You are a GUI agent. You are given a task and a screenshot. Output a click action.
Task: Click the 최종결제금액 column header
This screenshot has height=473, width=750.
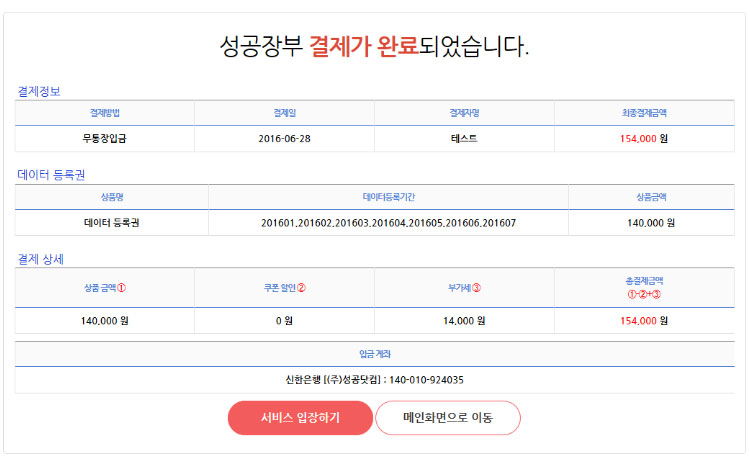[x=644, y=113]
